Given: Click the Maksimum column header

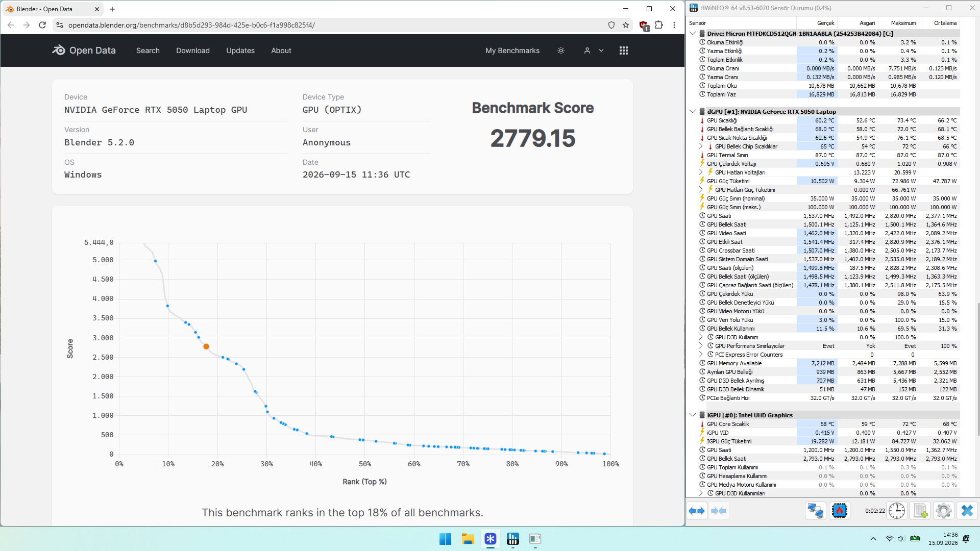Looking at the screenshot, I should coord(898,23).
